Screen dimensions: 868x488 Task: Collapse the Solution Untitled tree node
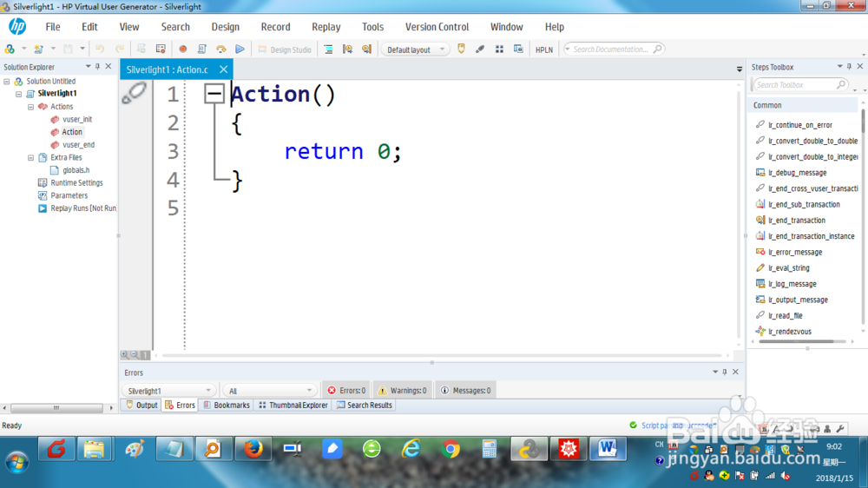7,82
